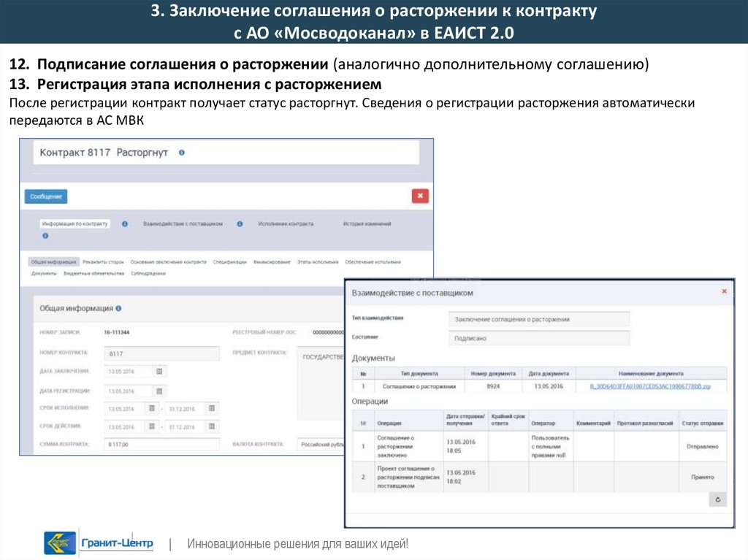Switch to Взаимодействие с поставщиком tab
The height and width of the screenshot is (560, 748).
(x=183, y=223)
